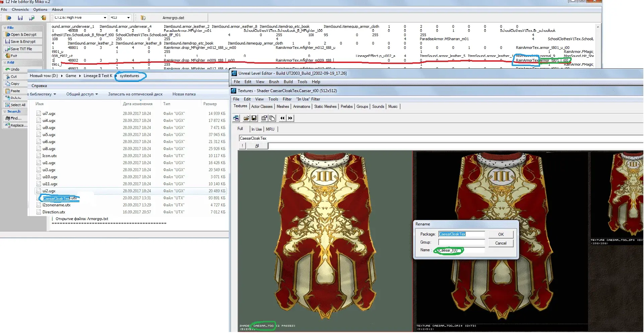Open the About menu in L2 File Editor
Screen dimensions: 644x335
(x=57, y=9)
